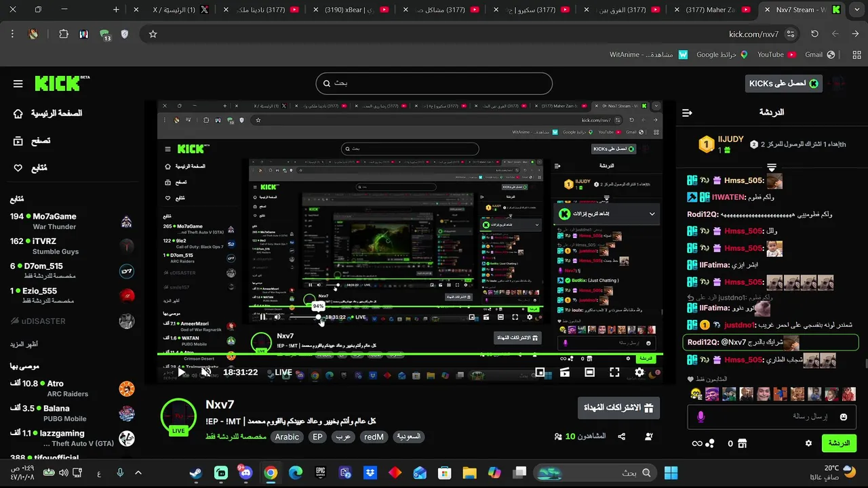The image size is (868, 488).
Task: Share the stream via share icon
Action: [622, 436]
